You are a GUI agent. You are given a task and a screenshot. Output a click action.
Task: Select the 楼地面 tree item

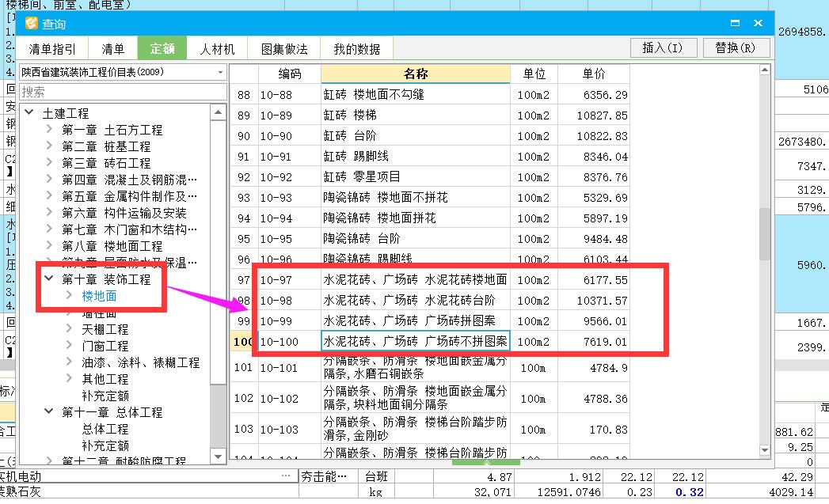pyautogui.click(x=99, y=296)
